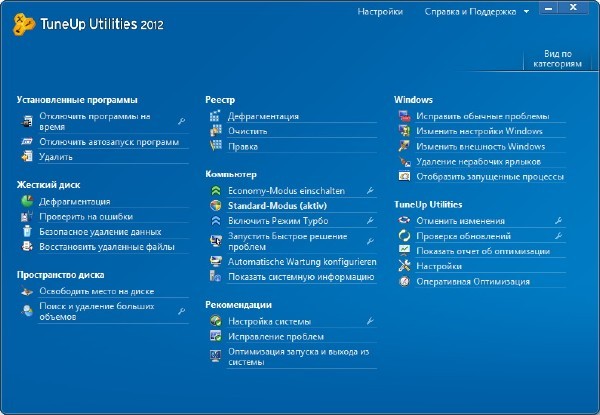Click 'Отключить автозапуск программ' link
Screen dimensions: 600x415
tap(109, 142)
